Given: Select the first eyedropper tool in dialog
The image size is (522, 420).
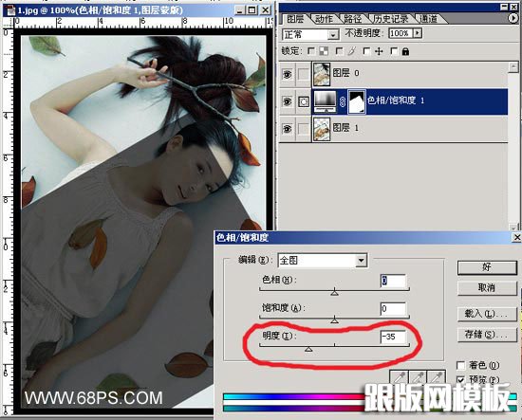Looking at the screenshot, I should click(399, 377).
